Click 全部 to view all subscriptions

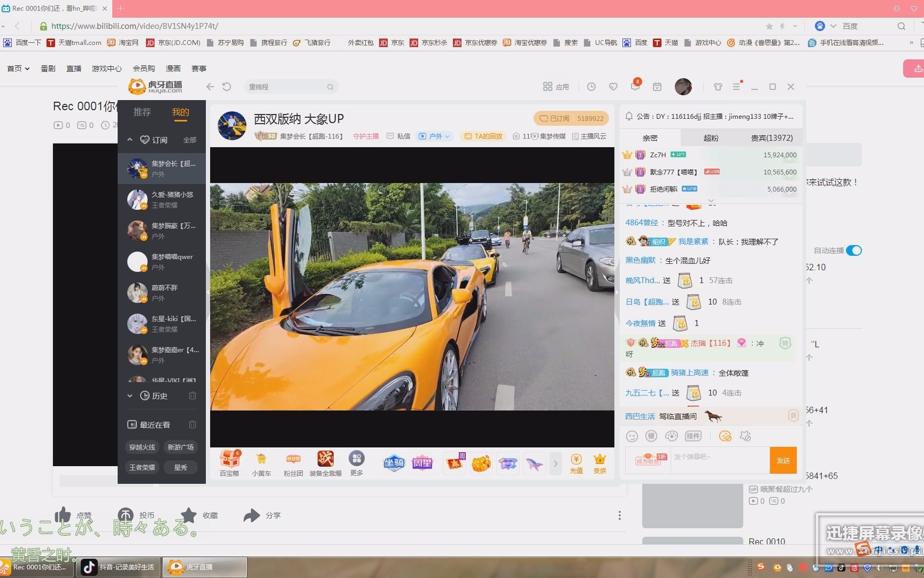tap(190, 140)
